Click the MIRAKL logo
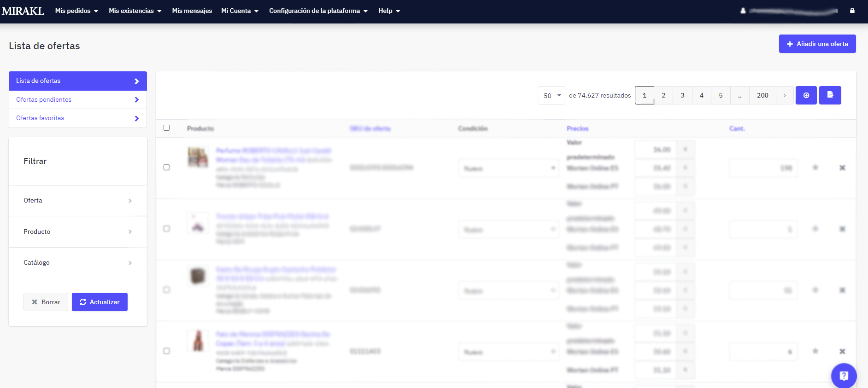Screen dimensions: 868x388 pyautogui.click(x=23, y=11)
